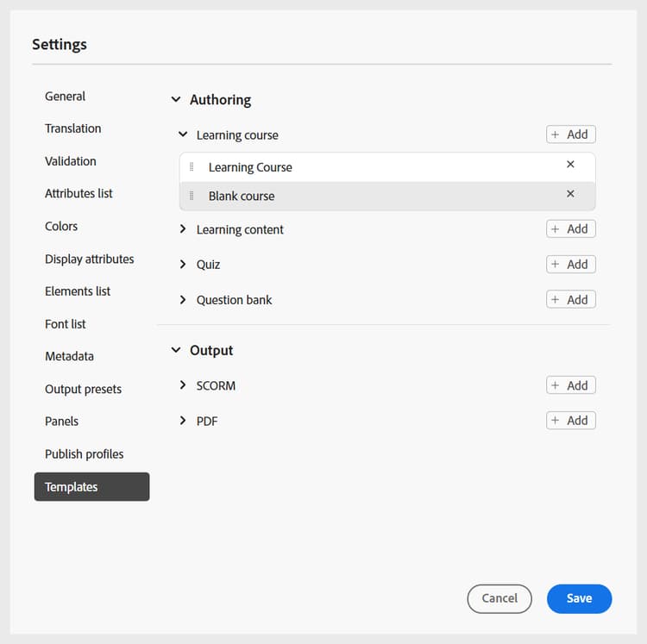This screenshot has height=644, width=647.
Task: Expand the Quiz group
Action: tap(183, 265)
